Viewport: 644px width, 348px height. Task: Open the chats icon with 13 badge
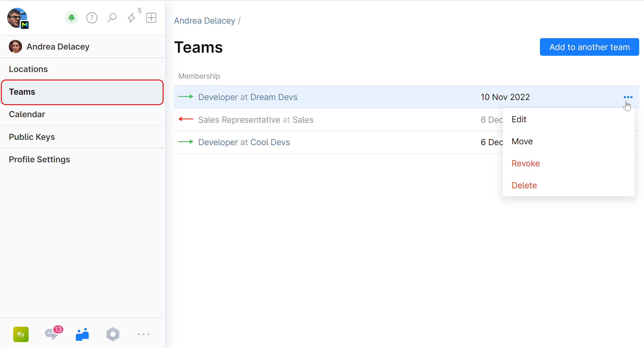point(52,334)
